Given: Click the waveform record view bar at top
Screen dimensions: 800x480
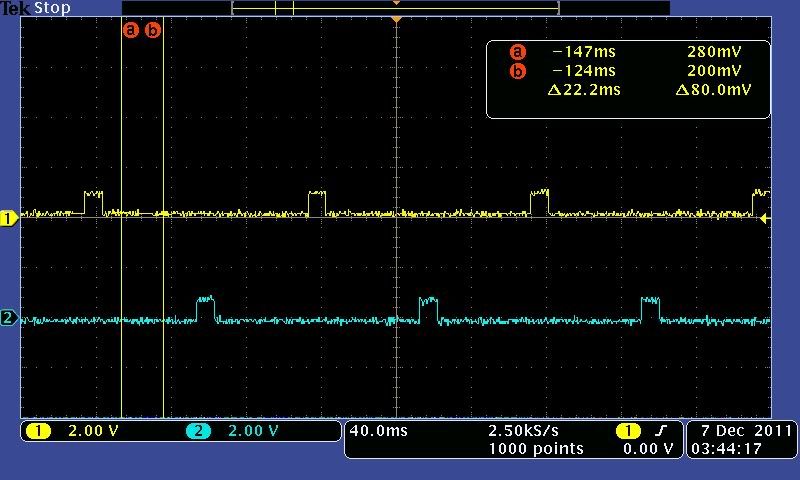Looking at the screenshot, I should point(395,8).
